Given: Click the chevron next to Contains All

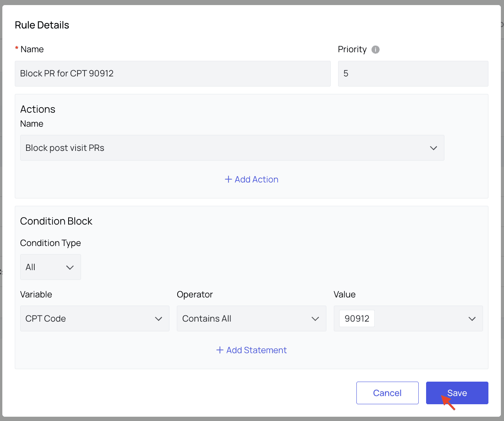Looking at the screenshot, I should pyautogui.click(x=315, y=319).
